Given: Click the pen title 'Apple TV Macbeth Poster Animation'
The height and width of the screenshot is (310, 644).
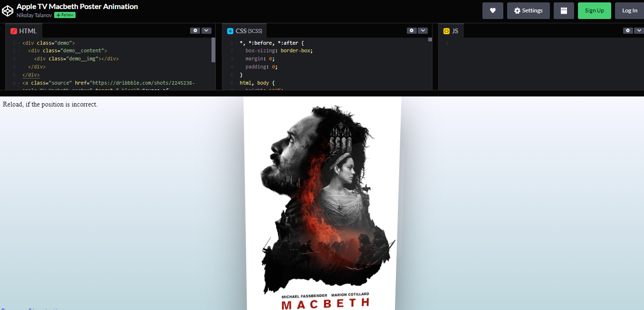Looking at the screenshot, I should pyautogui.click(x=77, y=7).
